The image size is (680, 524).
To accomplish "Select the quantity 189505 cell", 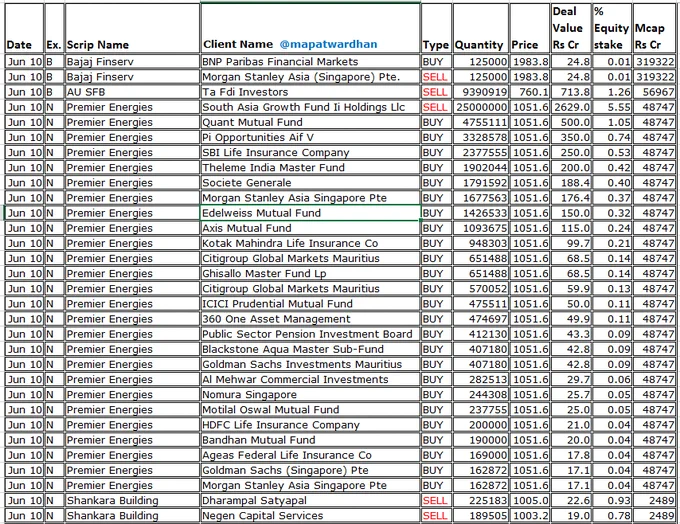I will (481, 516).
